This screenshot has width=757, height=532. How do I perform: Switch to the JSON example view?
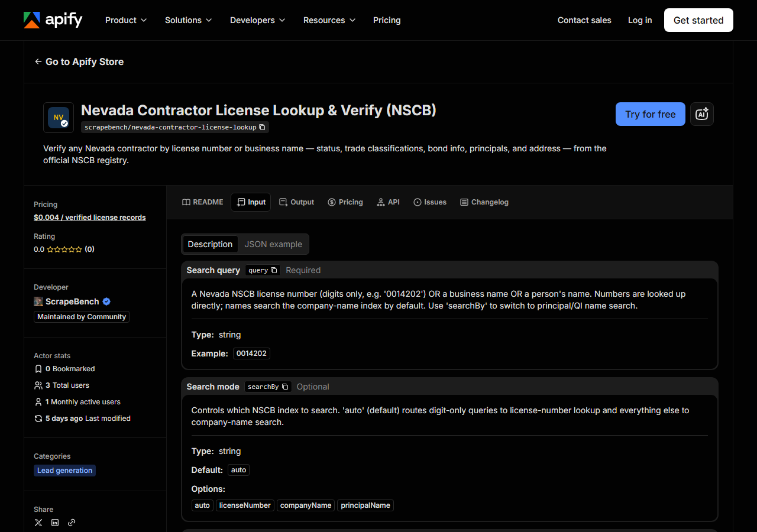[273, 244]
